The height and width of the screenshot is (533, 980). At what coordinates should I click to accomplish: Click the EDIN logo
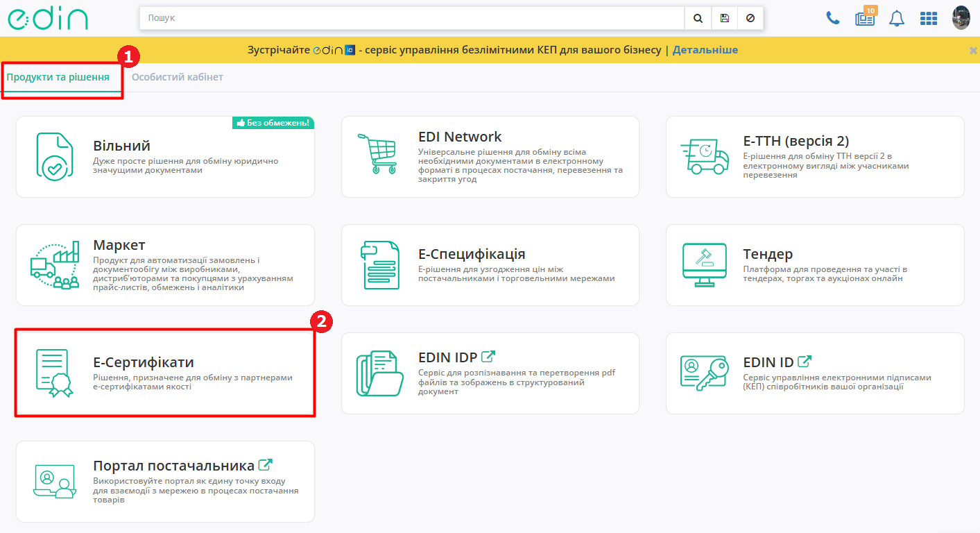tap(48, 18)
